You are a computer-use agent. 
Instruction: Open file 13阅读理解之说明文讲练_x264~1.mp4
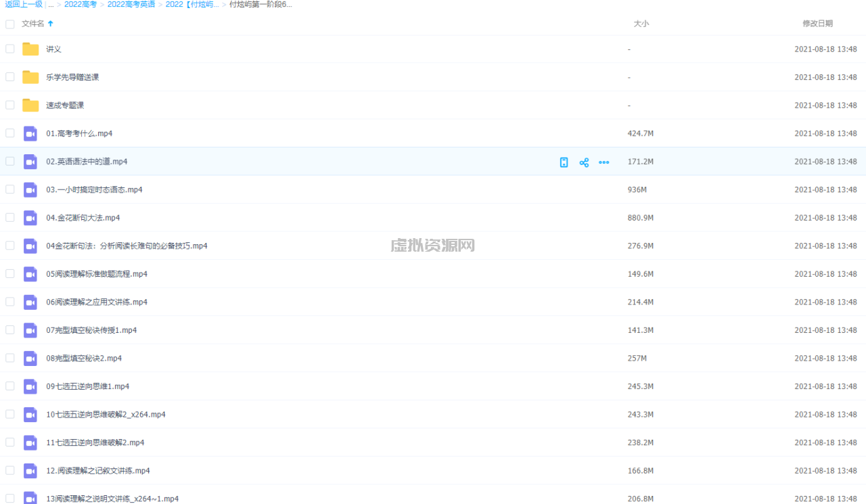click(112, 499)
